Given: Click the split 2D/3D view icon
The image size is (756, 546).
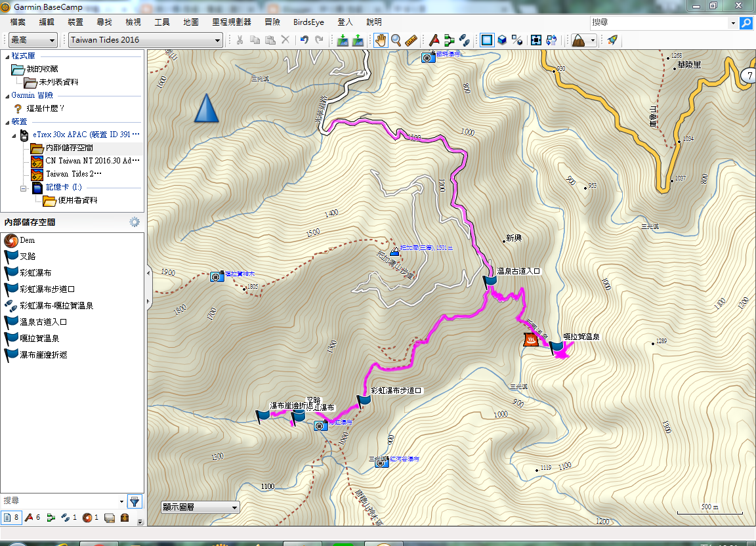Looking at the screenshot, I should click(x=517, y=40).
